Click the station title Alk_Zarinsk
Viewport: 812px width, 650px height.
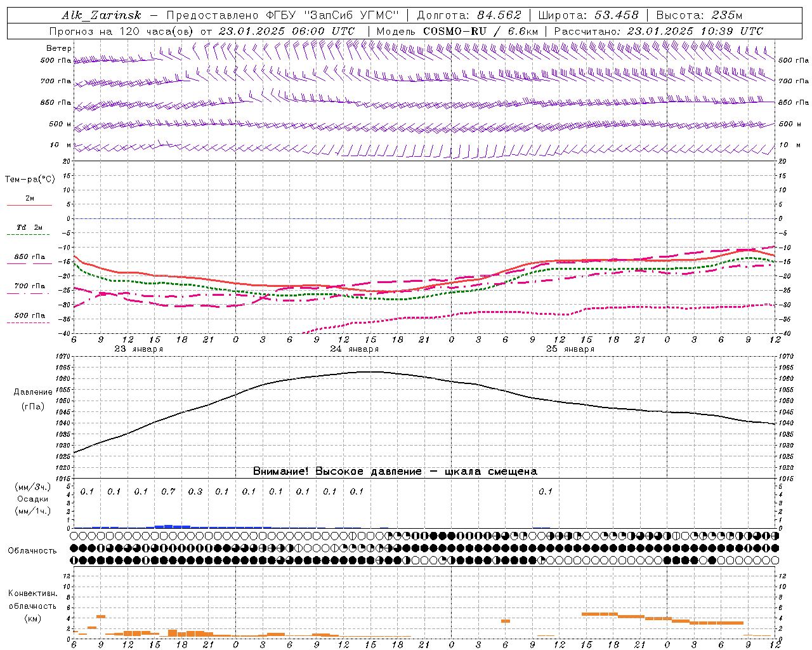pos(101,16)
